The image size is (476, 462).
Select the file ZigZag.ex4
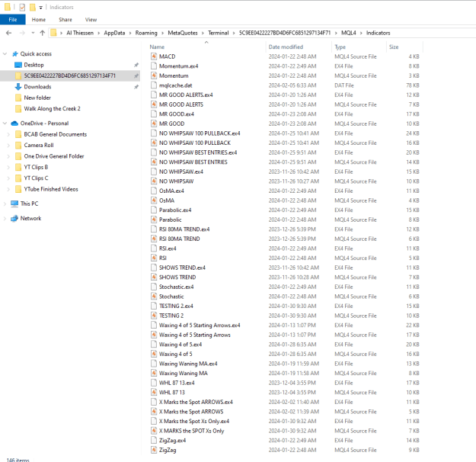(172, 441)
